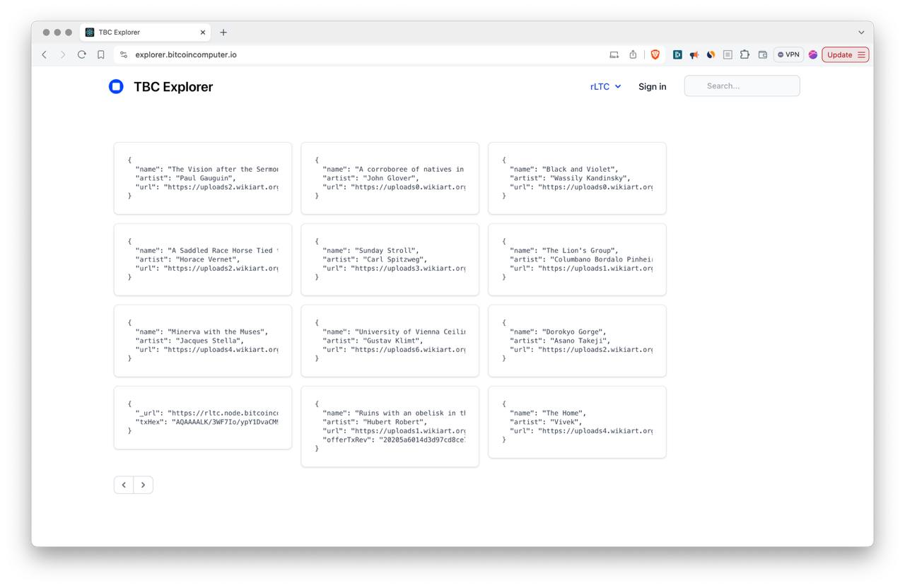Open a new tab with plus icon

(x=223, y=32)
